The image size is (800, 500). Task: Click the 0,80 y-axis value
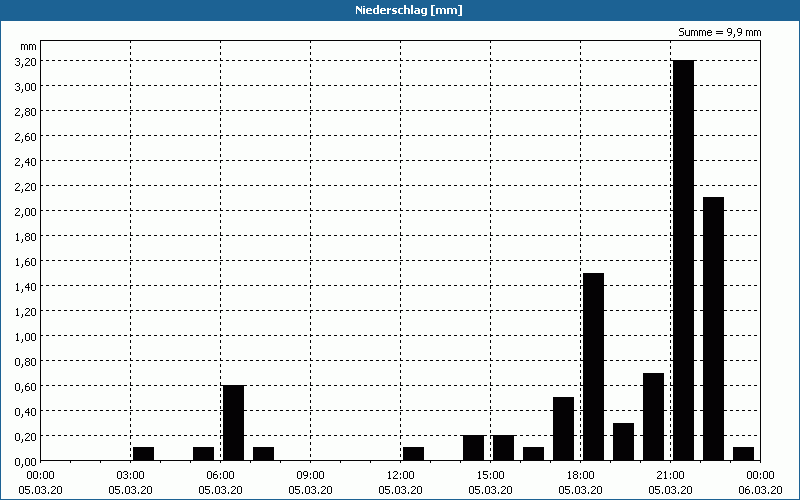pyautogui.click(x=26, y=361)
